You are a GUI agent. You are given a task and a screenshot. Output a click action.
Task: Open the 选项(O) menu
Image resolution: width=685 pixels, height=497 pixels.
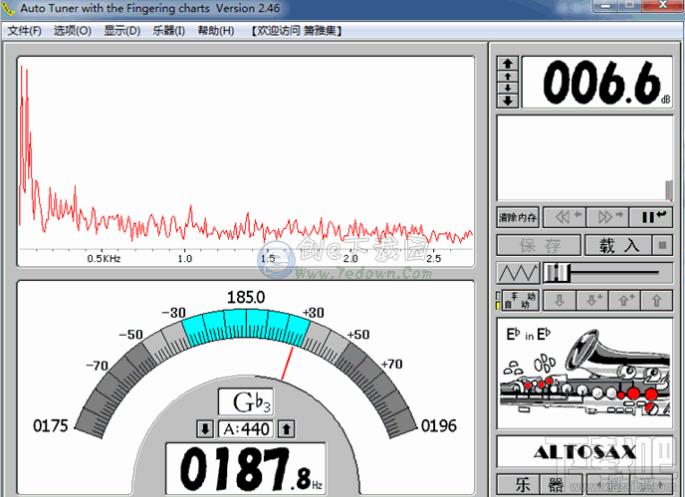(x=73, y=31)
